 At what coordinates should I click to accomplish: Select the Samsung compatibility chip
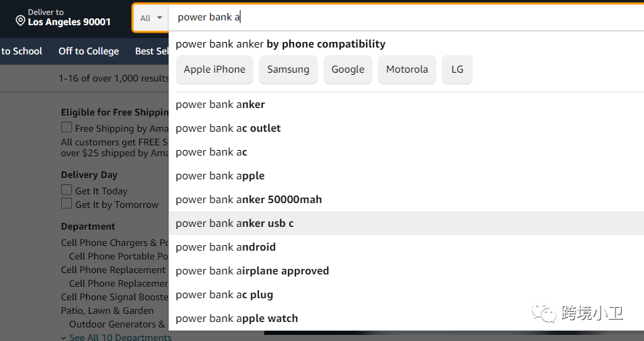point(288,69)
